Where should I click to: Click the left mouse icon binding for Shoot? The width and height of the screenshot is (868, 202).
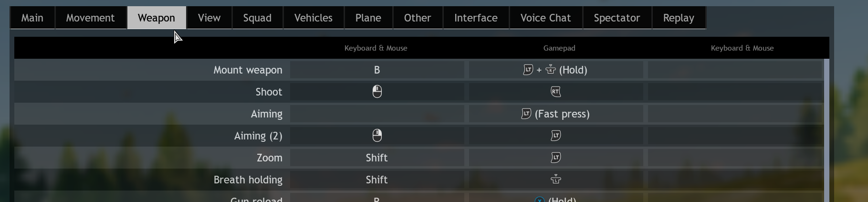(x=377, y=92)
